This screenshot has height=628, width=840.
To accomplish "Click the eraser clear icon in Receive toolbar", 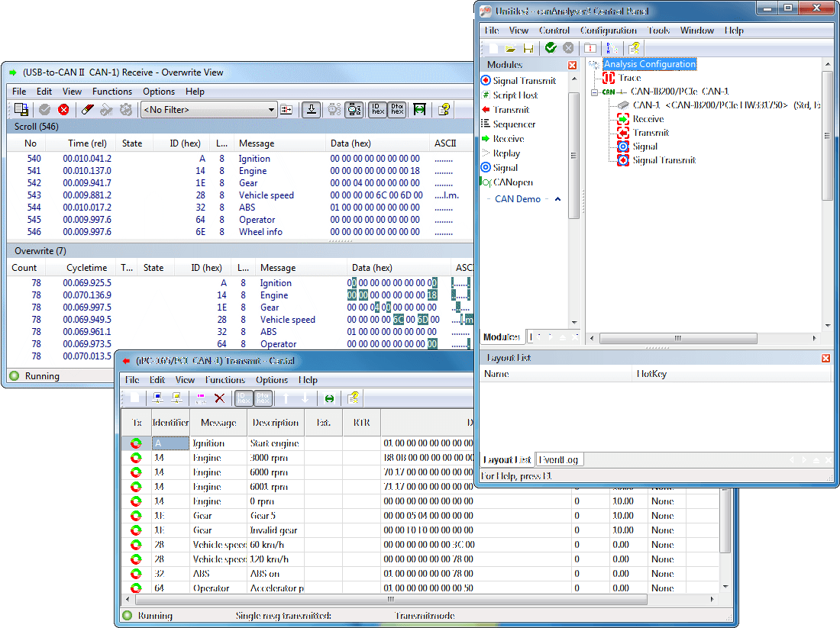I will pyautogui.click(x=87, y=110).
